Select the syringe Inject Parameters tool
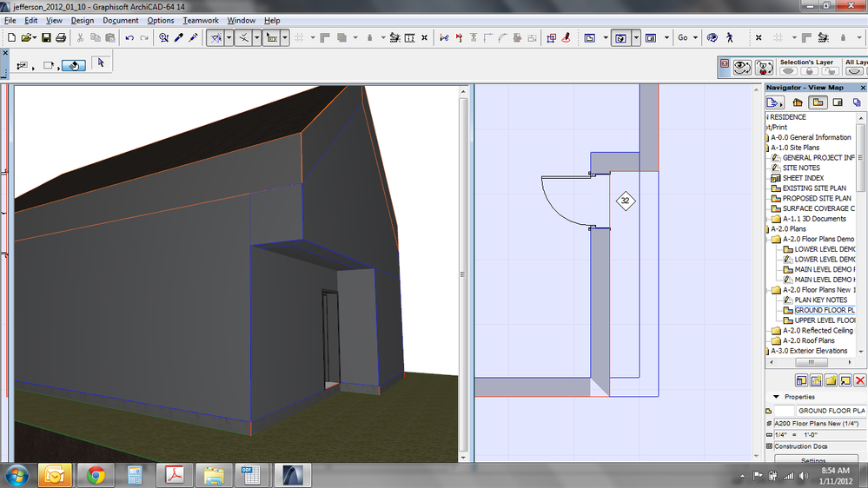Image resolution: width=868 pixels, height=488 pixels. point(193,38)
